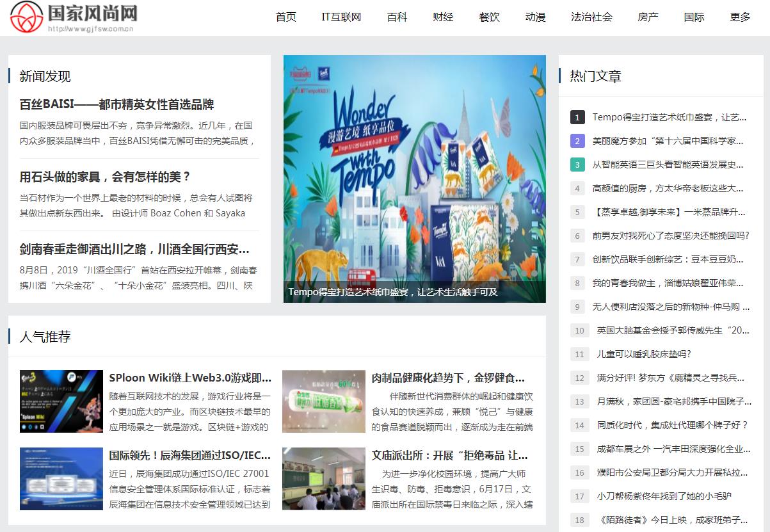
Task: Select the 国际 navigation item
Action: pyautogui.click(x=694, y=17)
